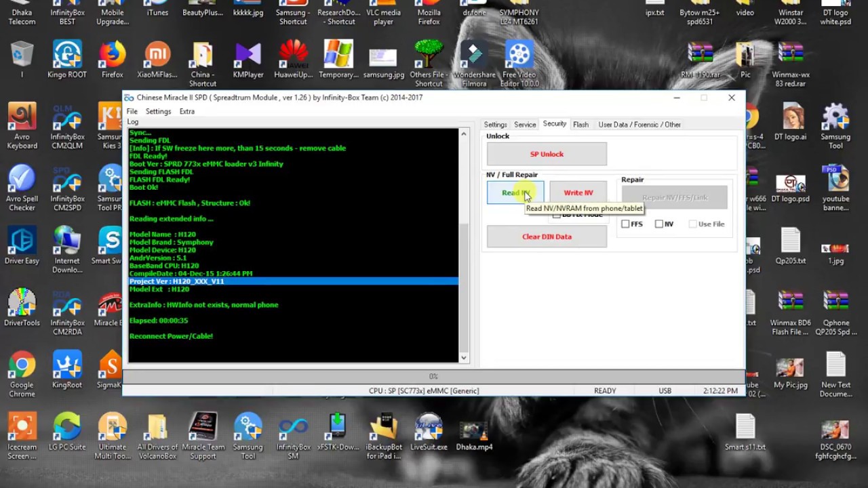Open InfinityBox CM2SPD desktop icon

(x=67, y=188)
